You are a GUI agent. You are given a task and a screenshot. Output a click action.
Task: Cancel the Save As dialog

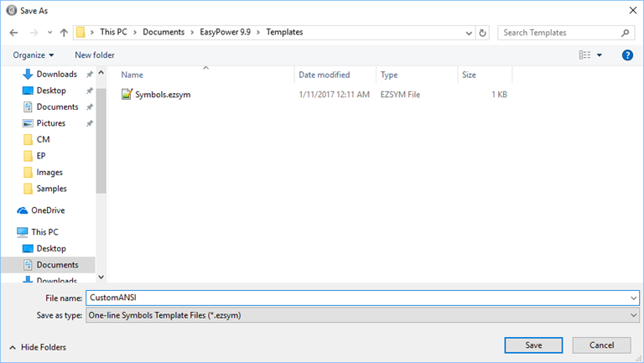click(601, 345)
